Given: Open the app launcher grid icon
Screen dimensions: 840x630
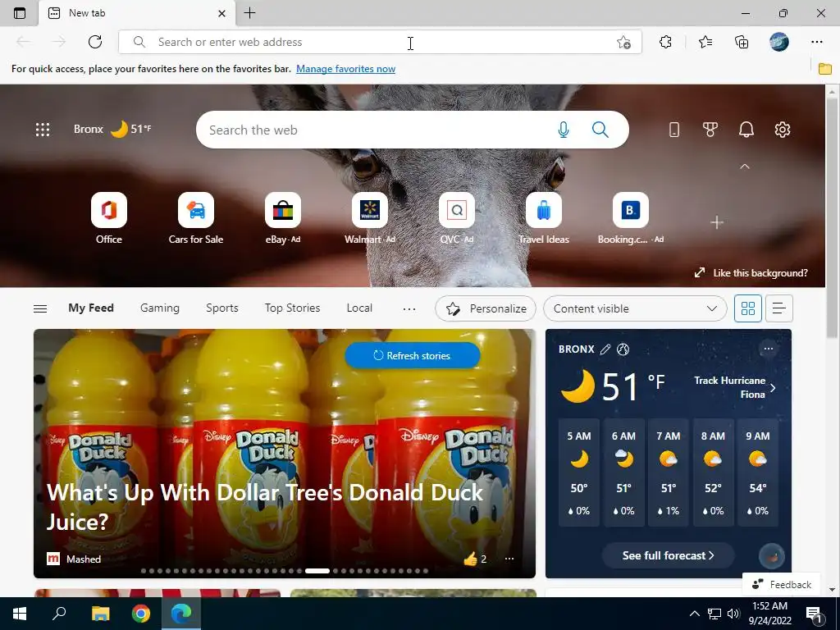Looking at the screenshot, I should (x=43, y=130).
